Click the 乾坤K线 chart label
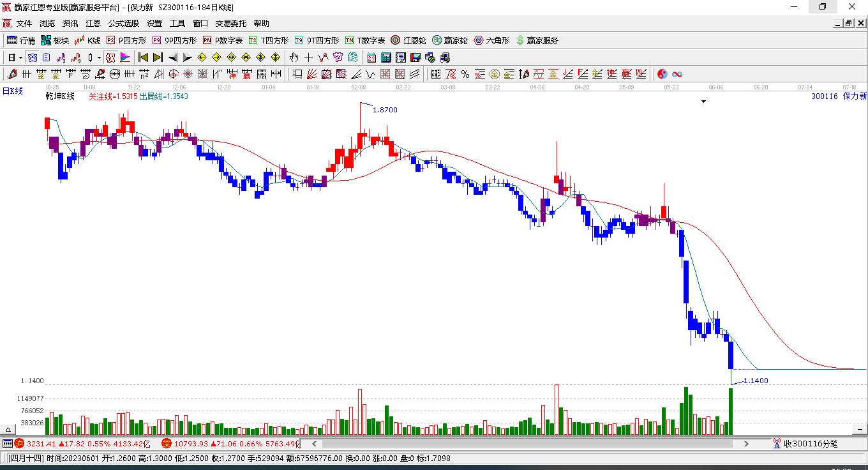 pos(60,96)
